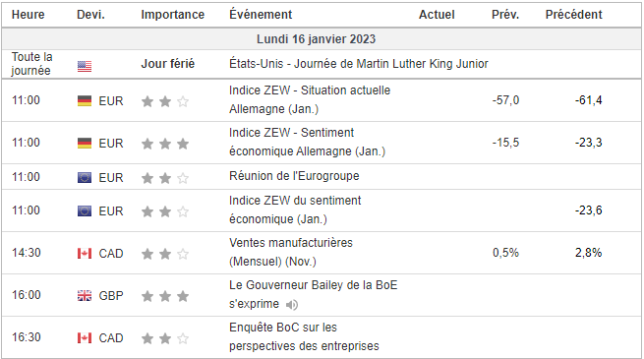Open the Réunion de l'Eurogroupe event
This screenshot has height=359, width=644.
(294, 176)
